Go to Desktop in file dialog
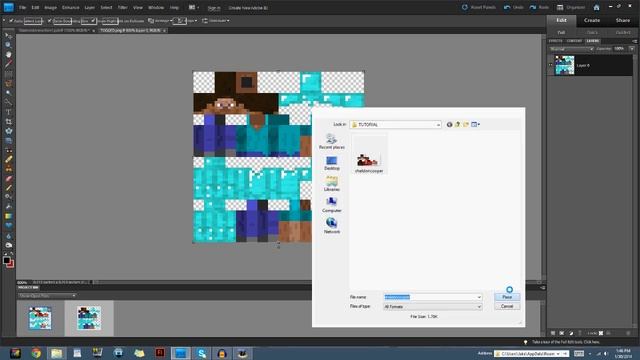 pyautogui.click(x=331, y=163)
